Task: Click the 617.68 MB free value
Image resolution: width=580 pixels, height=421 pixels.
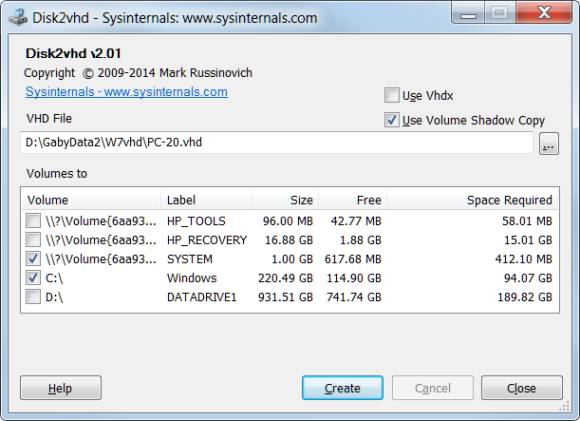Action: coord(353,259)
